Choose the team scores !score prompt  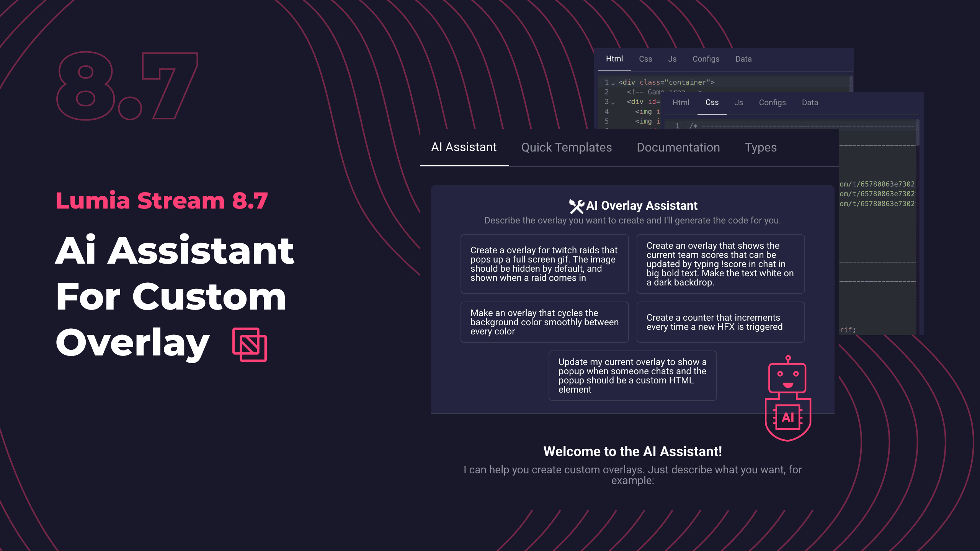(720, 264)
